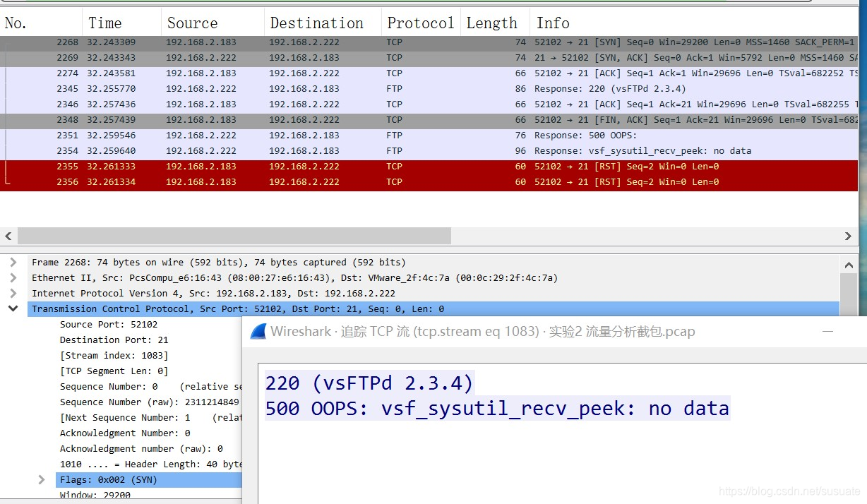Select the Ethernet II detail line
This screenshot has height=504, width=867.
coord(433,277)
